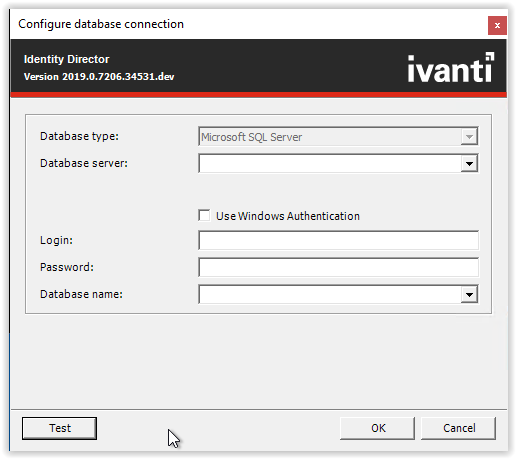Click the 'Configure database connection' title text

pos(101,24)
